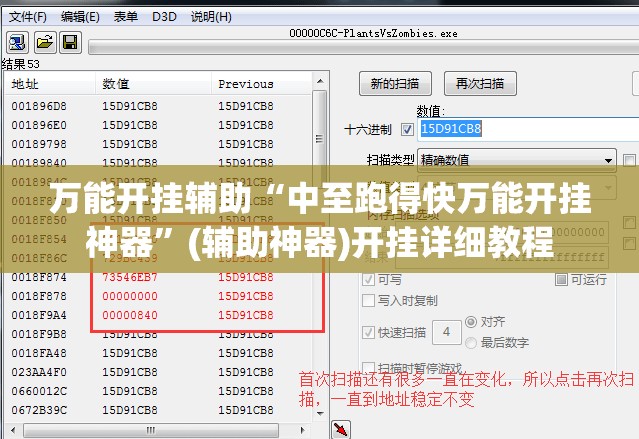
Task: Click the open file folder icon
Action: tap(45, 42)
